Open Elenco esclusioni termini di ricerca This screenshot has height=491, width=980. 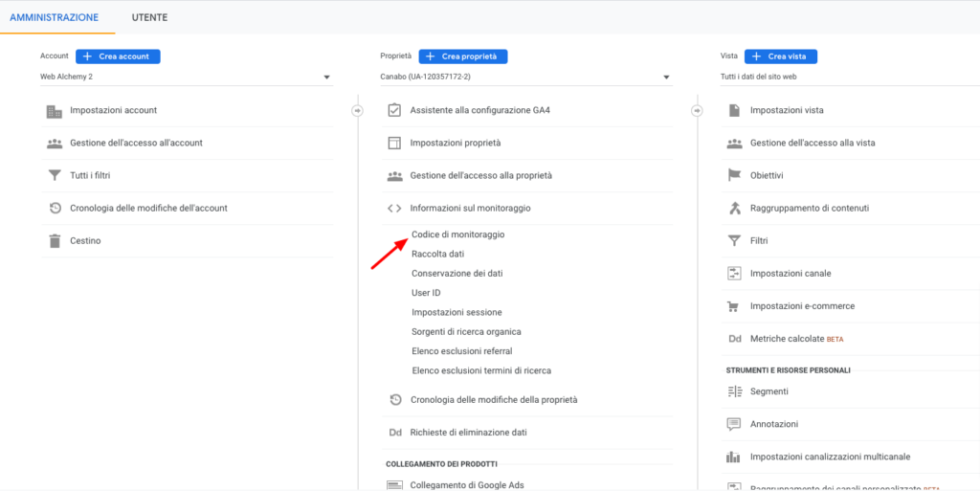(482, 370)
